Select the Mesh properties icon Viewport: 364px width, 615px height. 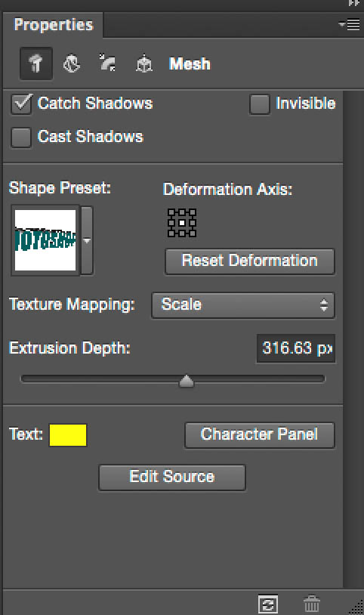(x=36, y=63)
